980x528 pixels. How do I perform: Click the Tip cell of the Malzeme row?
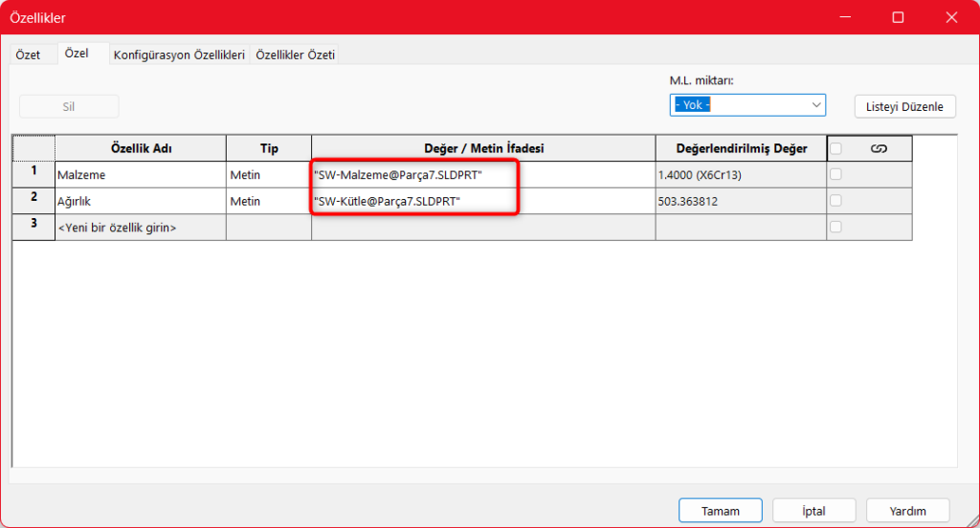(x=269, y=175)
